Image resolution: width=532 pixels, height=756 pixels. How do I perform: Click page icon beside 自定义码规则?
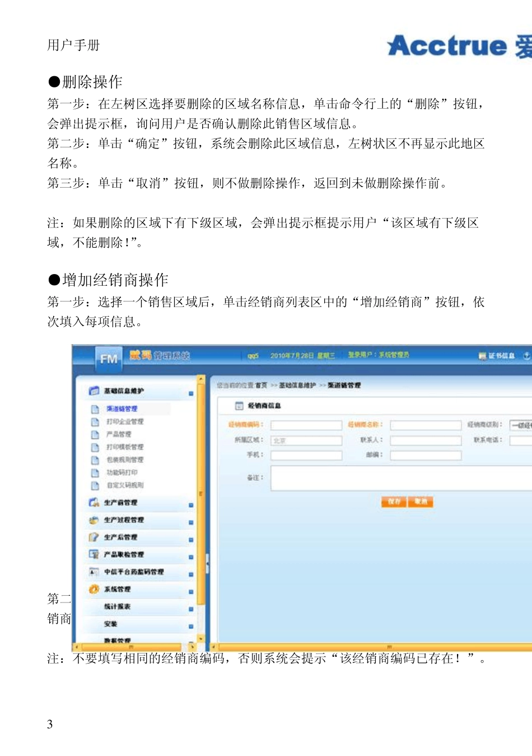point(95,486)
